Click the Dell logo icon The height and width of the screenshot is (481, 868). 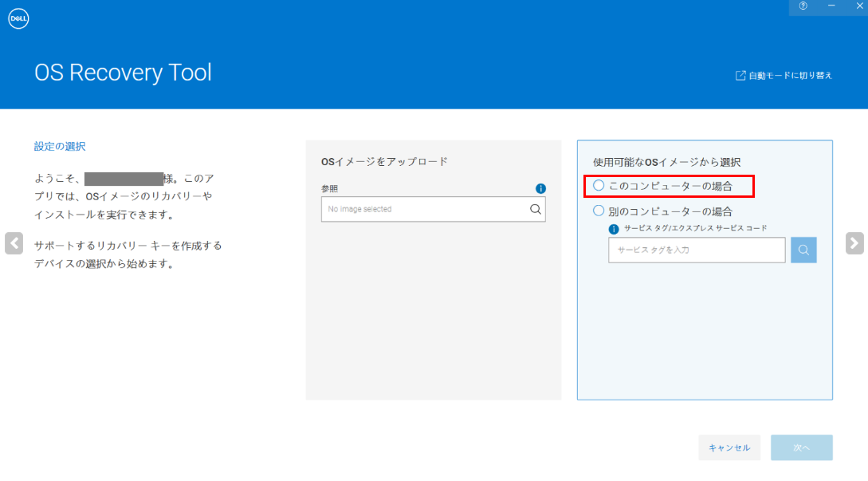click(18, 18)
